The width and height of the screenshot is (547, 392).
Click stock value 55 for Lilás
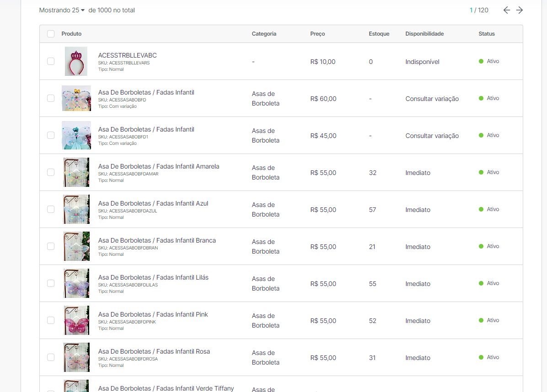373,284
